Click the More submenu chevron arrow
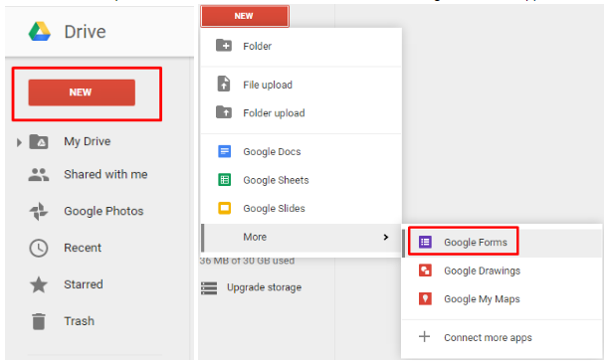Image resolution: width=607 pixels, height=364 pixels. click(385, 237)
